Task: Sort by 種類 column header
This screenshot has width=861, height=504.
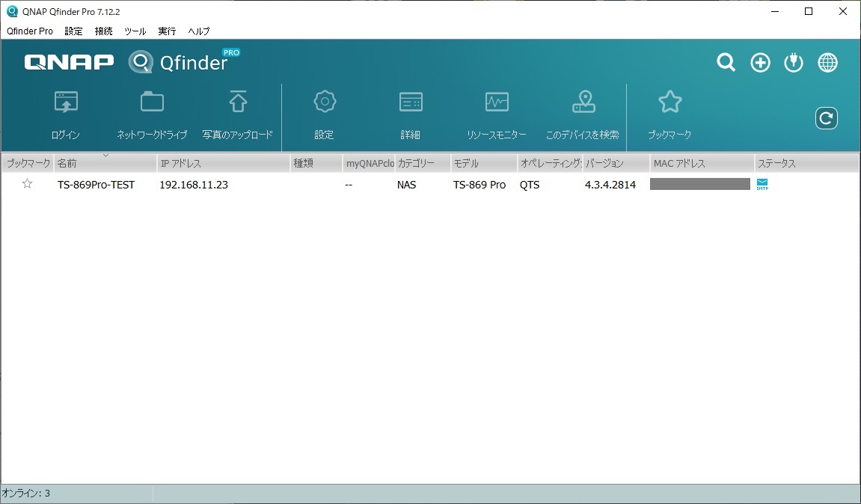Action: coord(316,163)
